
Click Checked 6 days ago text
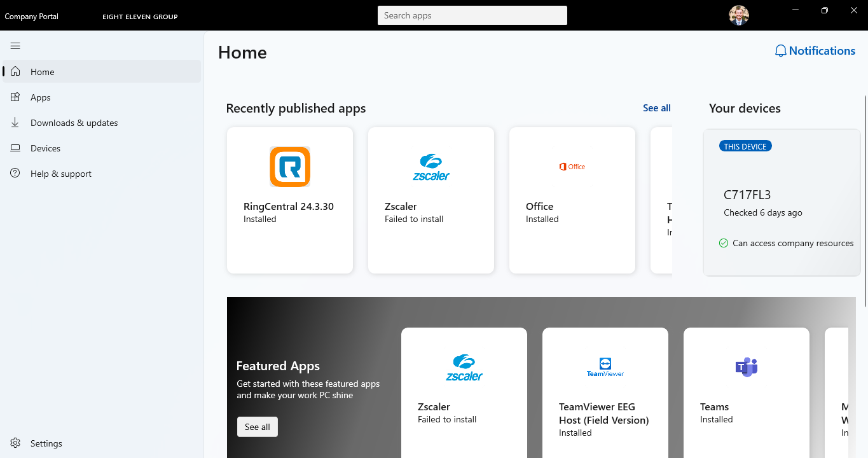[x=763, y=212]
